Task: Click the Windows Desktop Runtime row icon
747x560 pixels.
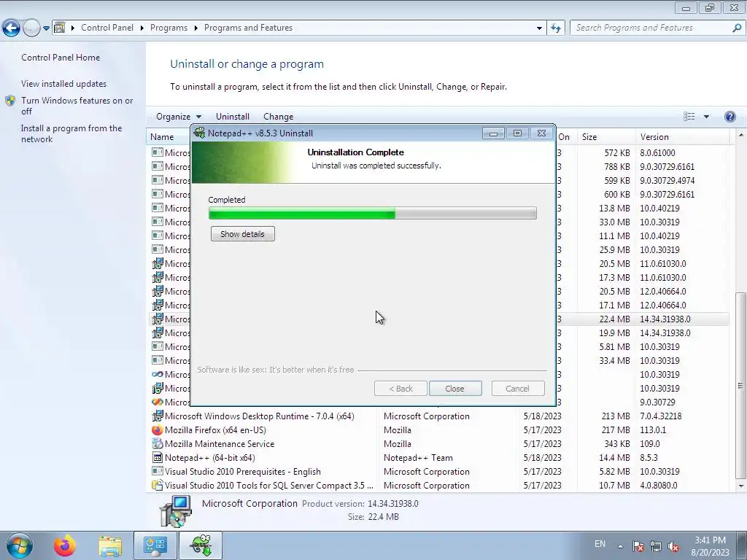Action: [x=158, y=416]
